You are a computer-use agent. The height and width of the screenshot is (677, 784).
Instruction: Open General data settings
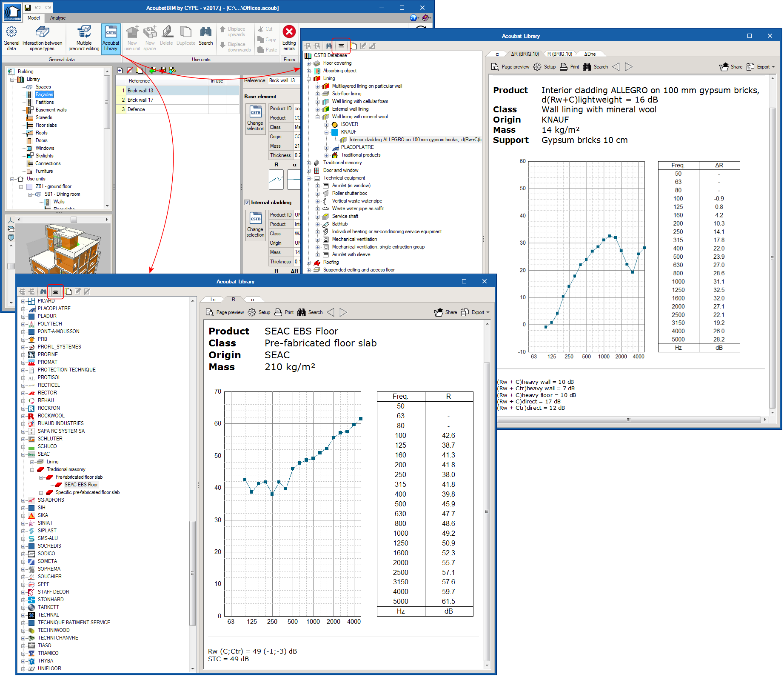pos(11,38)
